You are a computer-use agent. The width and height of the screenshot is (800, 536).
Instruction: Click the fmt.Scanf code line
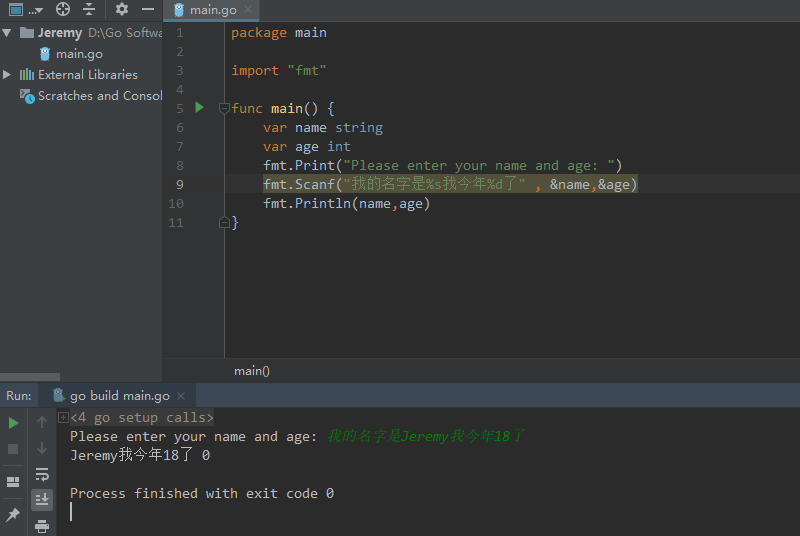(450, 184)
